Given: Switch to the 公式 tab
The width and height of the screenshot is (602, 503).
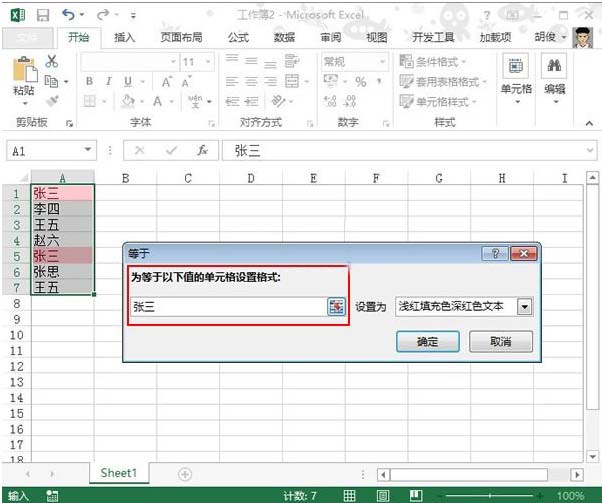Looking at the screenshot, I should 238,38.
